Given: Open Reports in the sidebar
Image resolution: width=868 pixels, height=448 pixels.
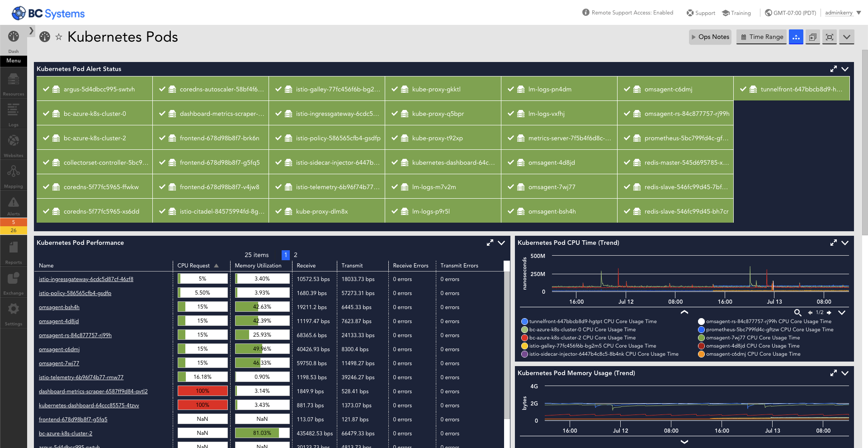Looking at the screenshot, I should pos(14,252).
